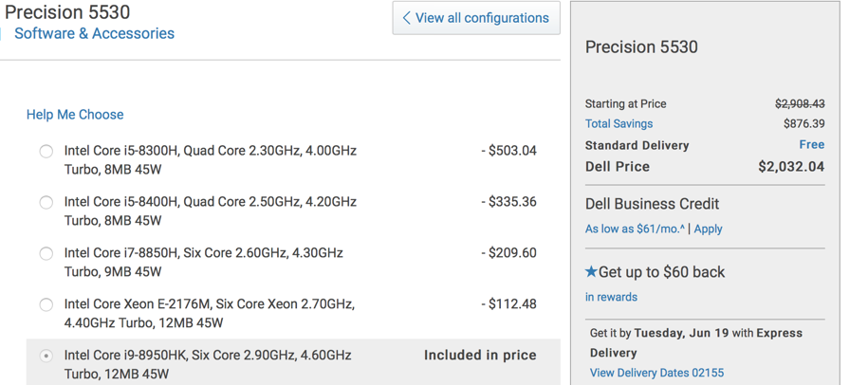
Task: Click the Core i5-8300H processor description label
Action: [211, 160]
